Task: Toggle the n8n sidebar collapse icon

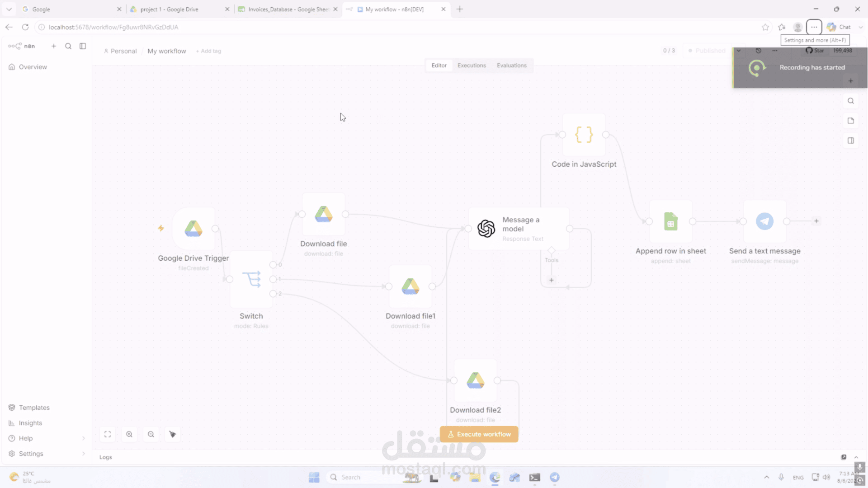Action: point(83,46)
